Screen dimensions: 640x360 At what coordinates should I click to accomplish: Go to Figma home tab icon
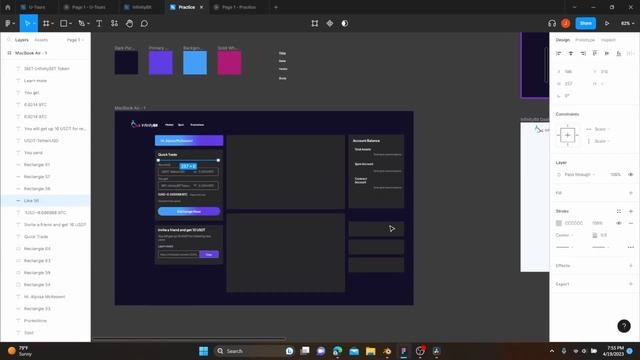click(x=8, y=7)
